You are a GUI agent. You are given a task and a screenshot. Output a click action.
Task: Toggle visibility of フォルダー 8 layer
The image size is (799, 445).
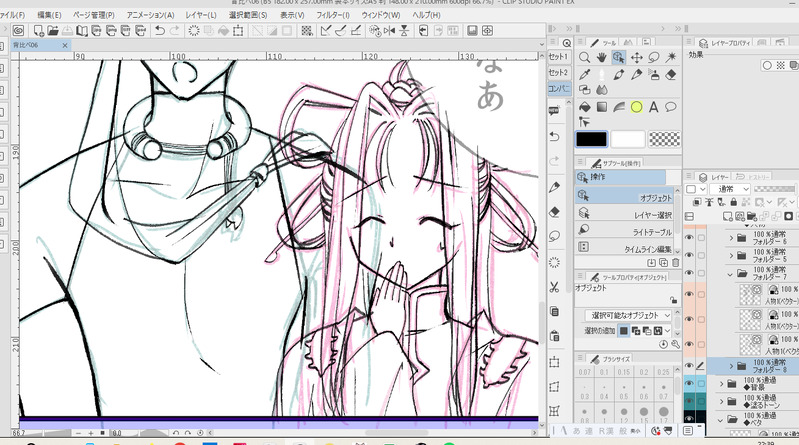point(689,365)
